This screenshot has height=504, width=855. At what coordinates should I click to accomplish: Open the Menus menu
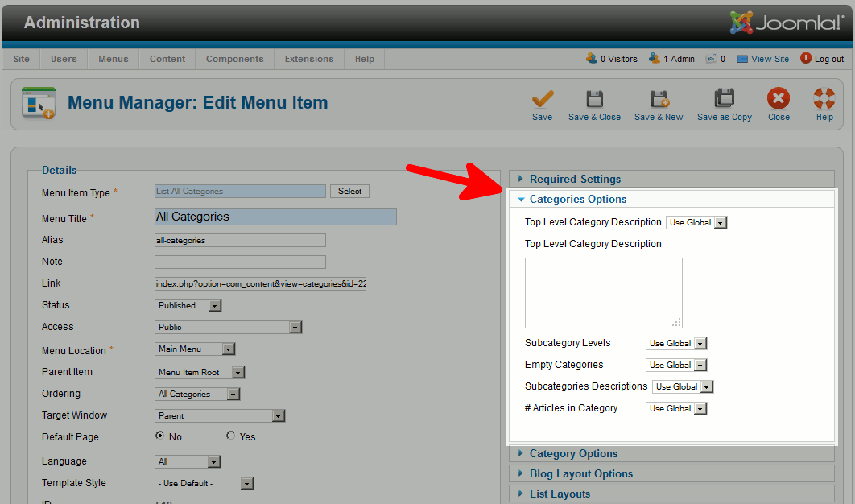[x=114, y=59]
